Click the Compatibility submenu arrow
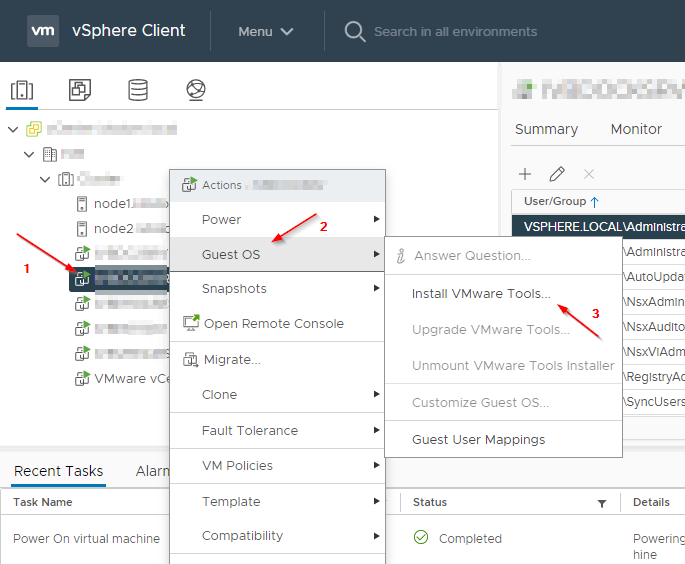685x564 pixels. [377, 536]
